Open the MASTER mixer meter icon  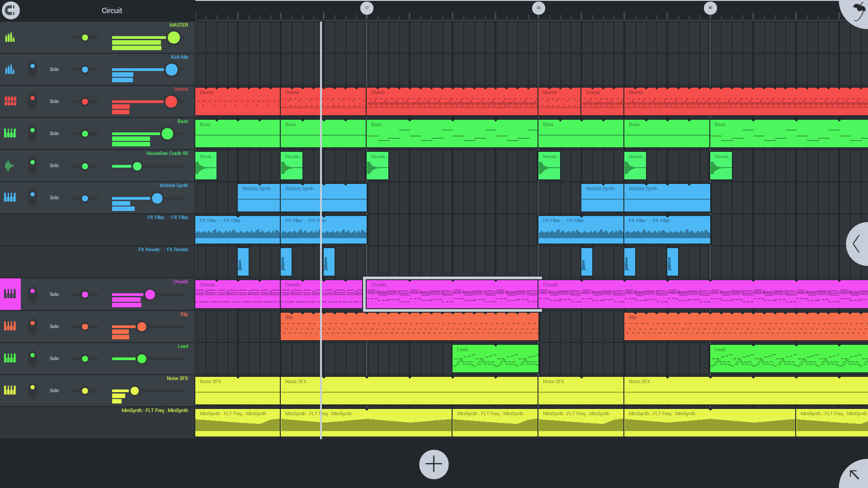9,38
